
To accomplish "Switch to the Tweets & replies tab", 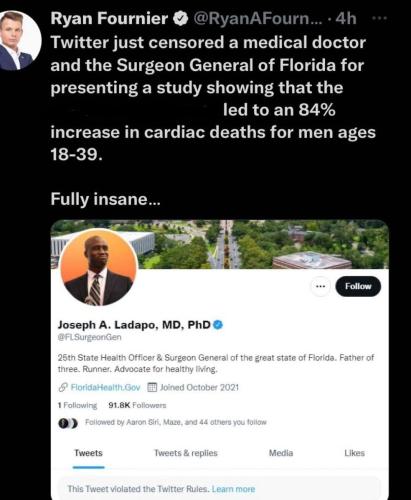I will click(x=186, y=453).
